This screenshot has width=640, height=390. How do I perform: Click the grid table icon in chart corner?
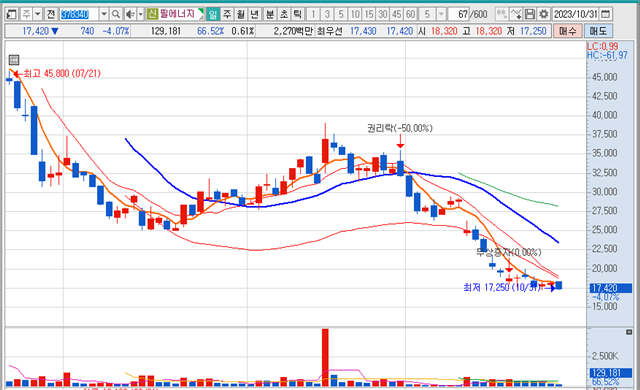(x=14, y=60)
